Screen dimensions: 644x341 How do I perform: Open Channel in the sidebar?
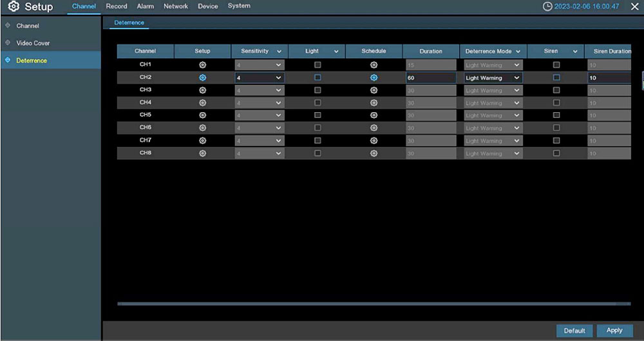click(50, 26)
